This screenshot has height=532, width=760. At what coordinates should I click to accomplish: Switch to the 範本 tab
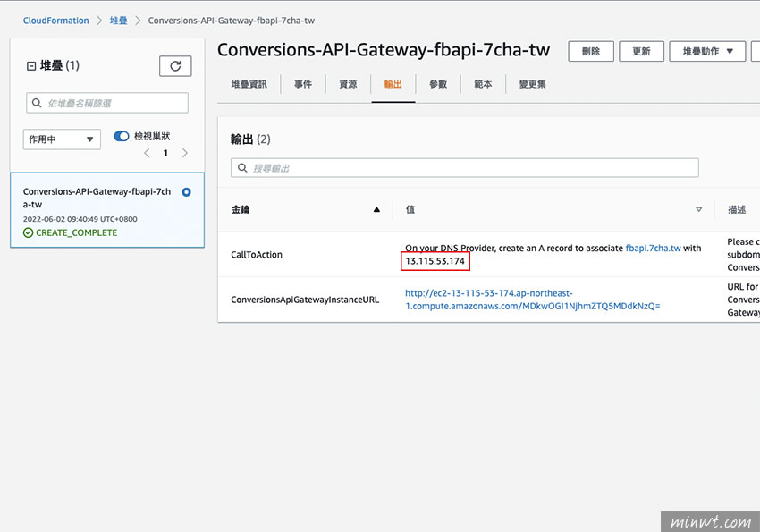[483, 84]
